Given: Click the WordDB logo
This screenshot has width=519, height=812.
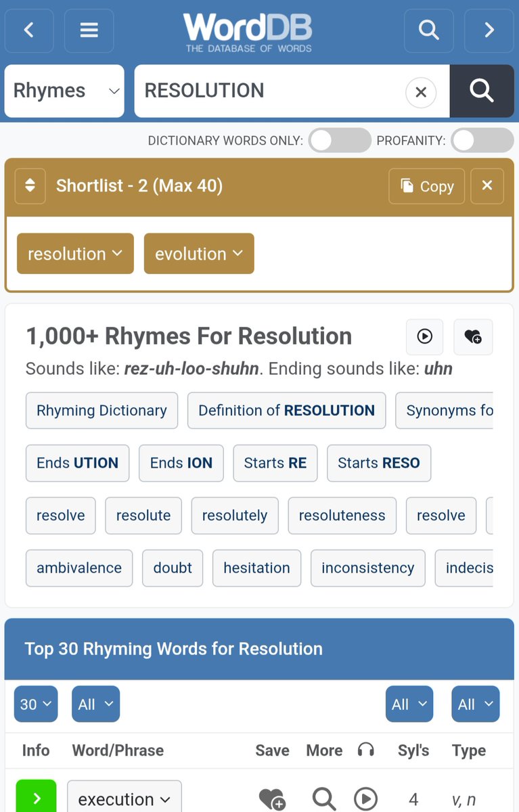Looking at the screenshot, I should [x=248, y=31].
